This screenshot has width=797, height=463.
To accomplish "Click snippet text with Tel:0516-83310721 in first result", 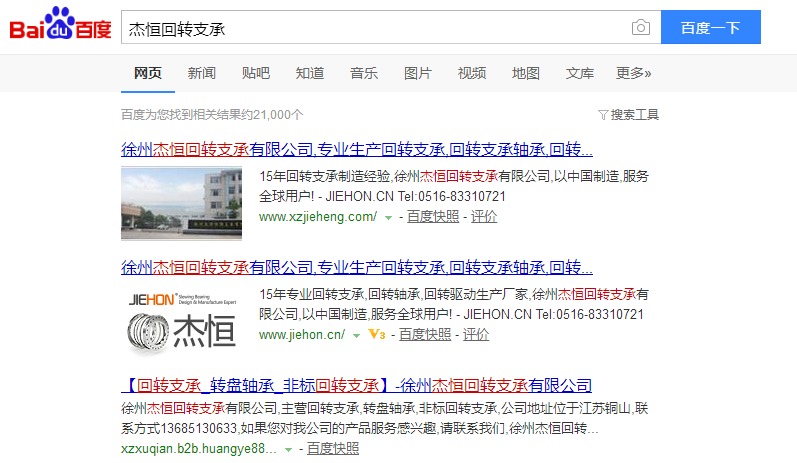I will pos(453,187).
